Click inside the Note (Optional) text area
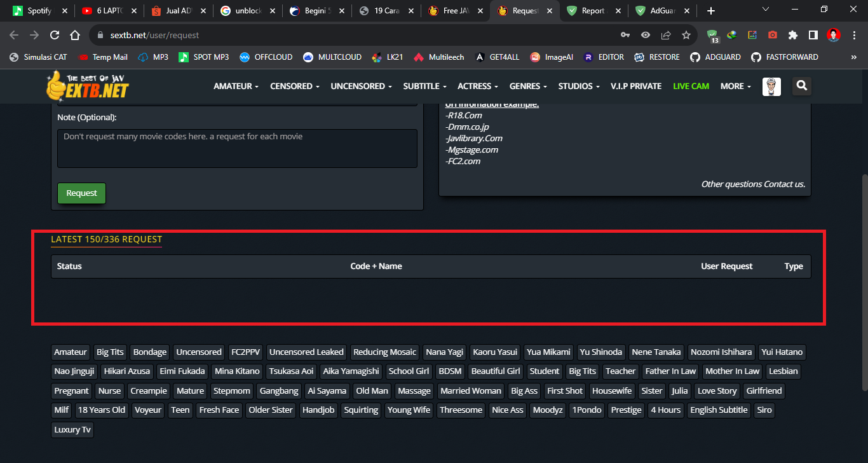Screen dimensions: 868x463 tap(237, 148)
